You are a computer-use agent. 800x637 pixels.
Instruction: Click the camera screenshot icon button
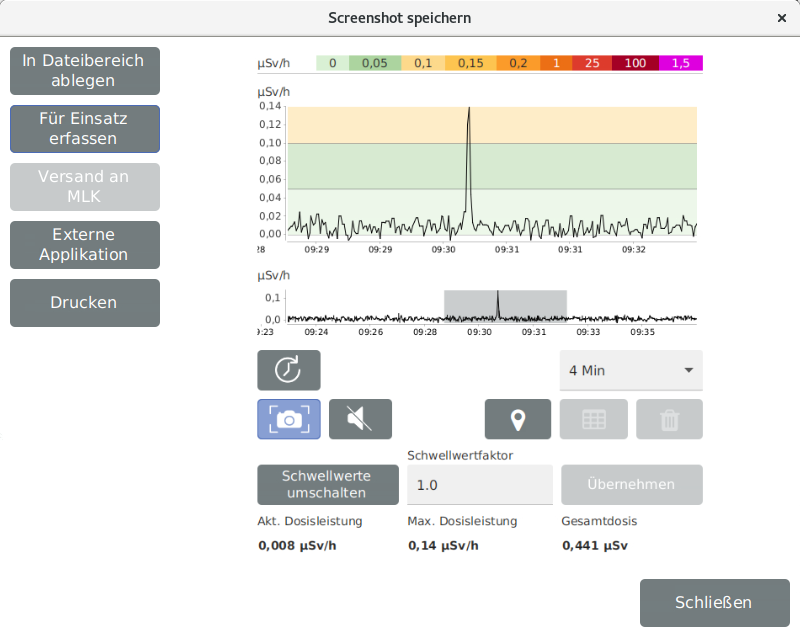[x=289, y=419]
